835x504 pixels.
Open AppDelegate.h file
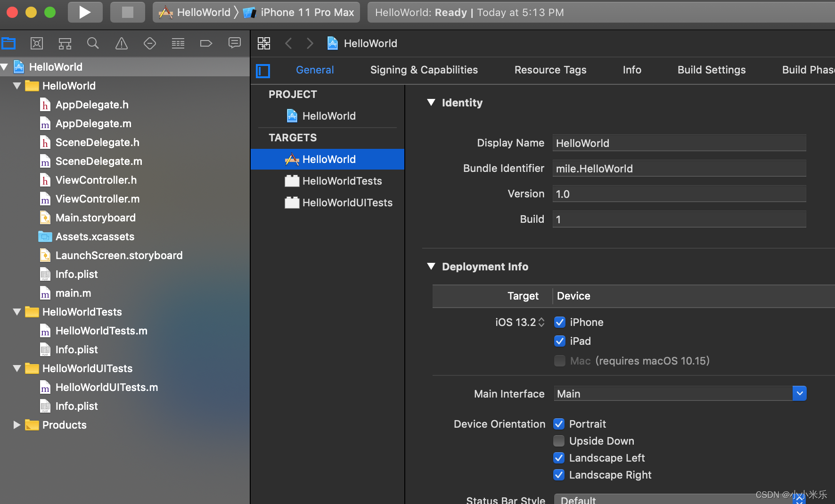(x=92, y=105)
